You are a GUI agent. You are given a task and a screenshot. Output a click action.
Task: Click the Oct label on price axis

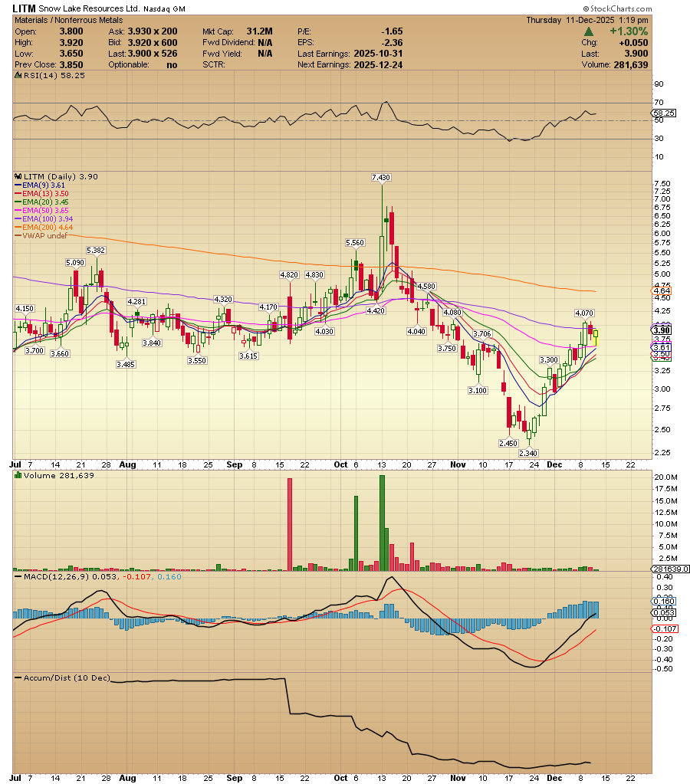pyautogui.click(x=340, y=464)
